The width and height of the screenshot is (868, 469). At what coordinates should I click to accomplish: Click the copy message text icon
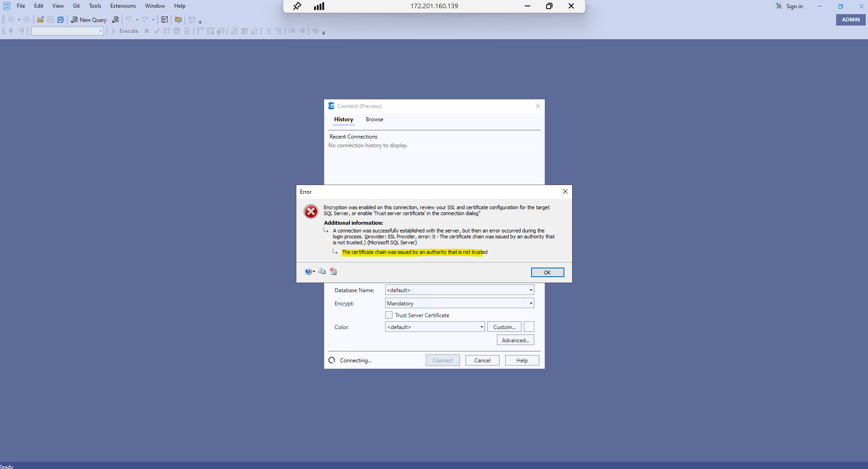(x=322, y=271)
